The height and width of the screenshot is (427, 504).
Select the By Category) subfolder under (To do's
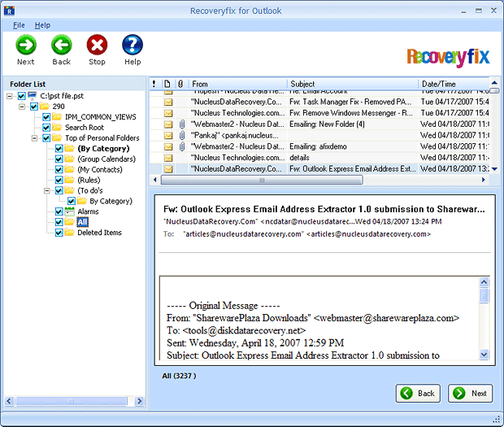pos(111,201)
